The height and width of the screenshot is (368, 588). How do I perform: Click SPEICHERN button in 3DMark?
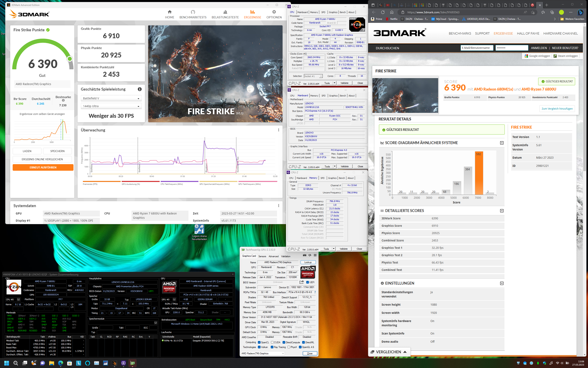click(x=57, y=151)
